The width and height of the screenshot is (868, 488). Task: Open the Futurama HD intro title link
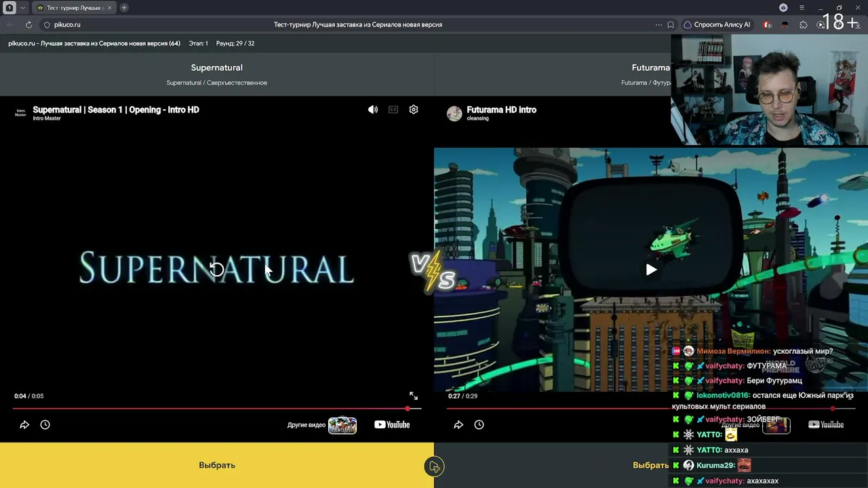[x=502, y=110]
